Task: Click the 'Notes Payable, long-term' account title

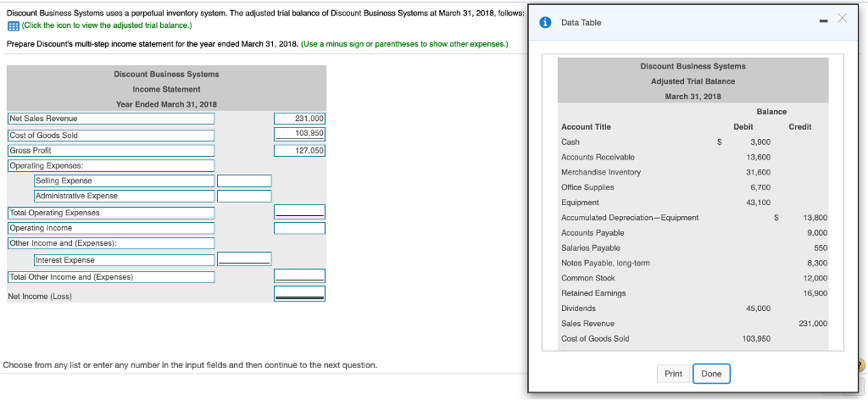Action: [605, 263]
